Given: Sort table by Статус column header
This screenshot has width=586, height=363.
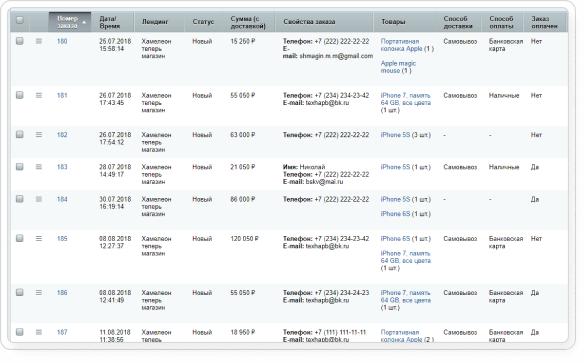Looking at the screenshot, I should pos(203,22).
